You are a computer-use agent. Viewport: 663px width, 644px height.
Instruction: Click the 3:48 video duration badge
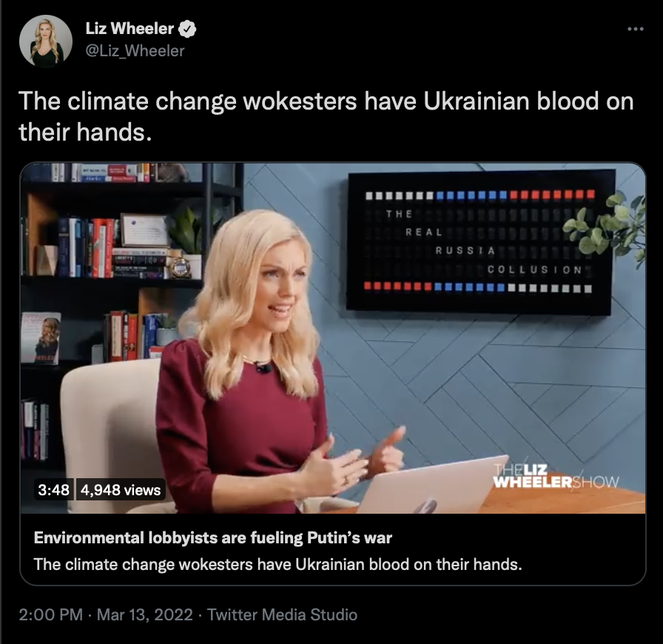pos(54,490)
